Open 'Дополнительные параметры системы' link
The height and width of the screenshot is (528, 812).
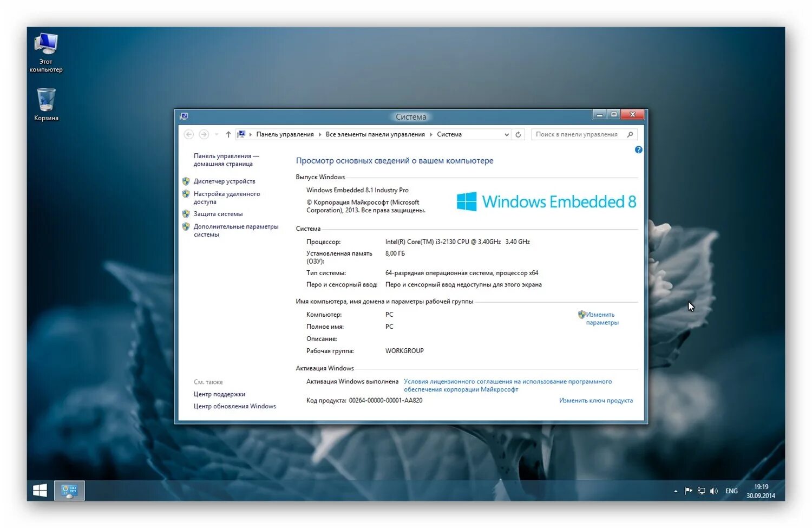[x=236, y=231]
